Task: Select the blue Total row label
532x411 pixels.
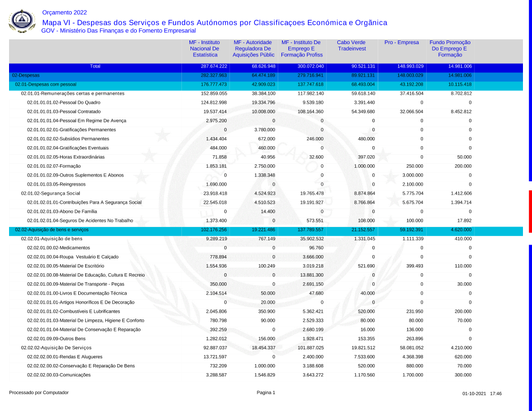Action: [x=95, y=66]
